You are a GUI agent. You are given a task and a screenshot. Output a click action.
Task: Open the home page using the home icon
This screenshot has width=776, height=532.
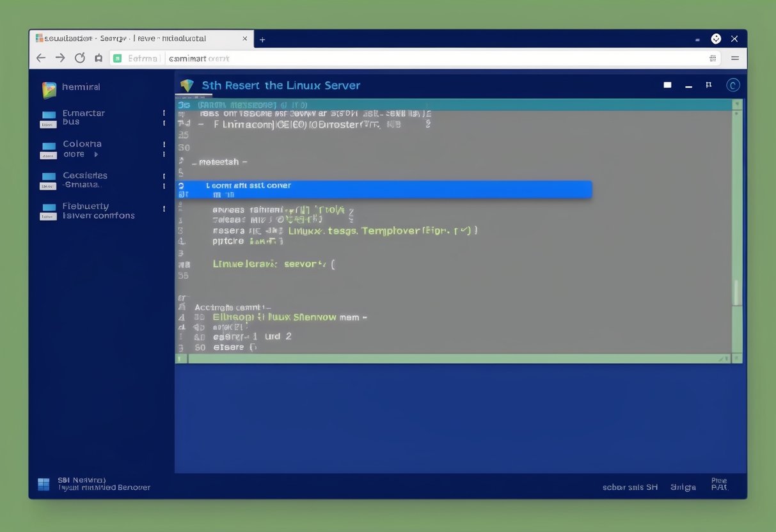[x=98, y=58]
